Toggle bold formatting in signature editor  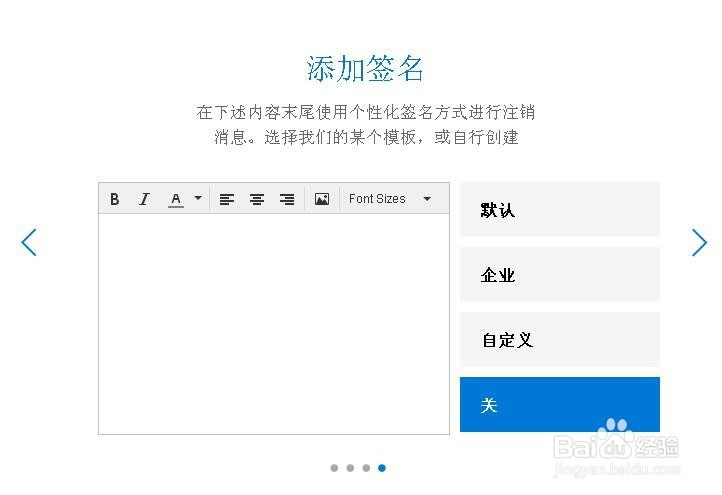point(115,199)
